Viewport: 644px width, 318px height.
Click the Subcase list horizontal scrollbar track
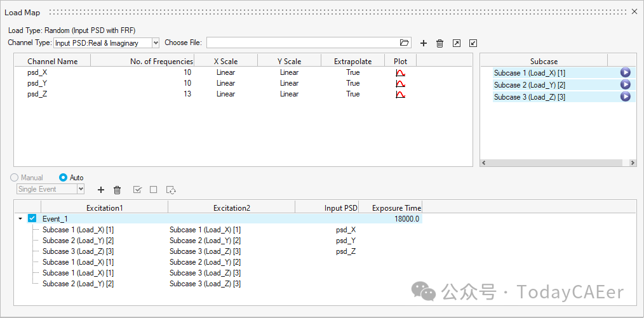point(558,163)
